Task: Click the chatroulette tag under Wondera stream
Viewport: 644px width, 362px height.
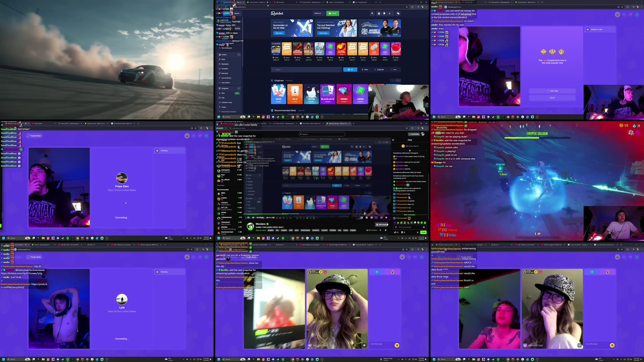Action: pyautogui.click(x=305, y=230)
